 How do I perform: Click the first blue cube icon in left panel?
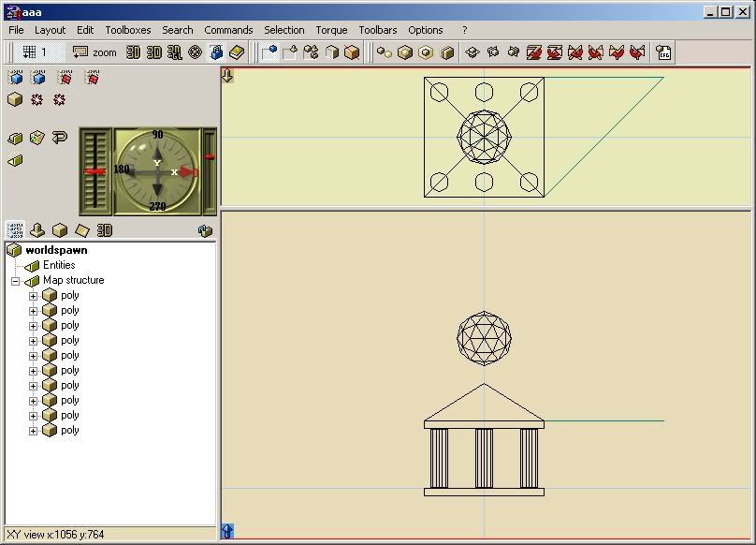(x=15, y=78)
